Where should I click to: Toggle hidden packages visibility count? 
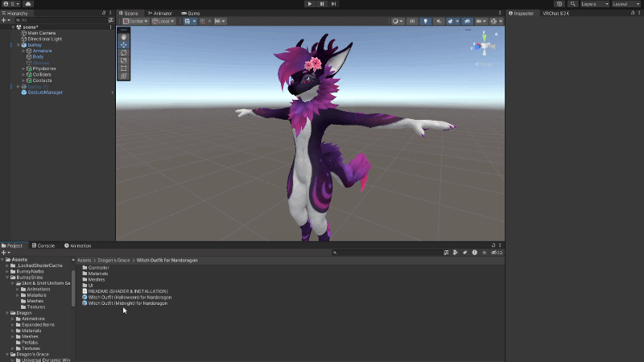[497, 253]
